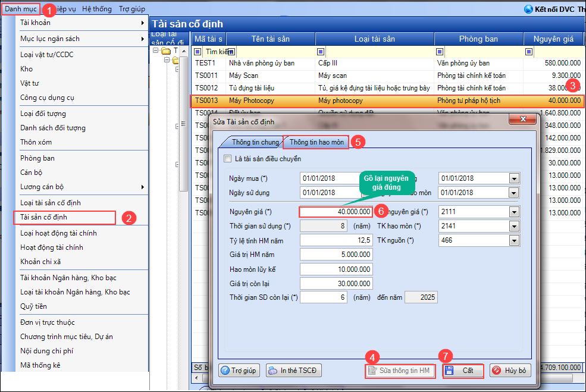Tick the Là tài sản điều chuyển checkbox

227,158
